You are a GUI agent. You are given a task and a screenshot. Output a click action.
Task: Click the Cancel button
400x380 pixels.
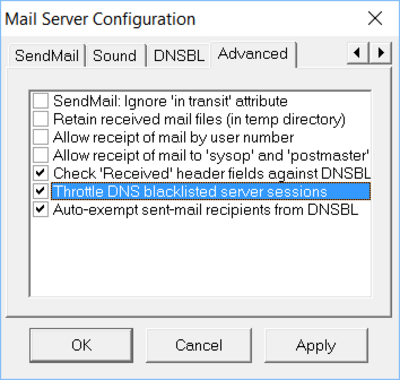pyautogui.click(x=199, y=345)
